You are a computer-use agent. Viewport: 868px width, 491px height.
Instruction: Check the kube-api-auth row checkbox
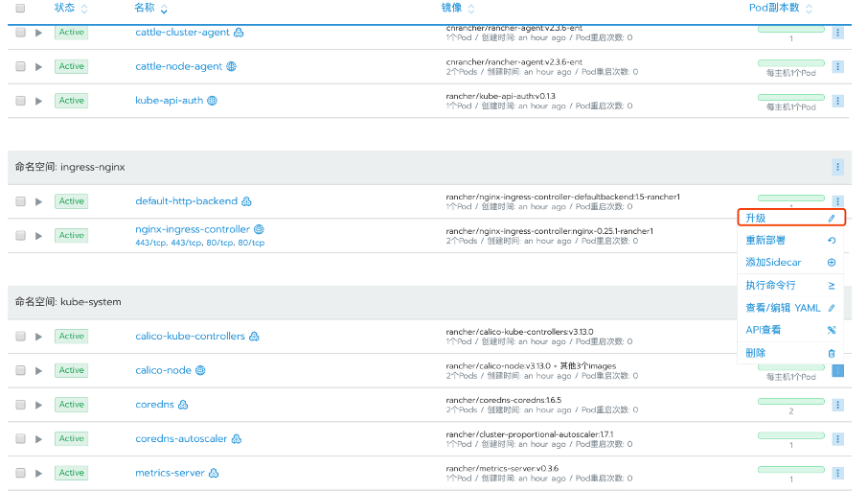20,101
